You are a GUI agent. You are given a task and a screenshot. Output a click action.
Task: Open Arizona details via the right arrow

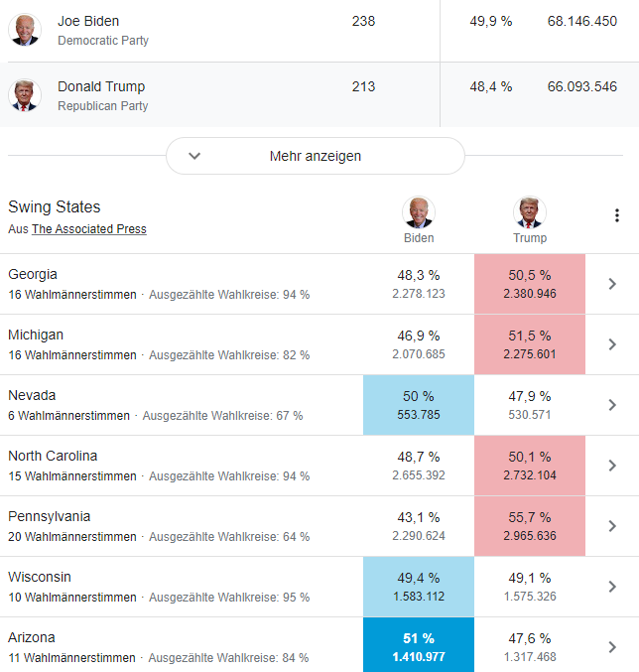click(612, 647)
